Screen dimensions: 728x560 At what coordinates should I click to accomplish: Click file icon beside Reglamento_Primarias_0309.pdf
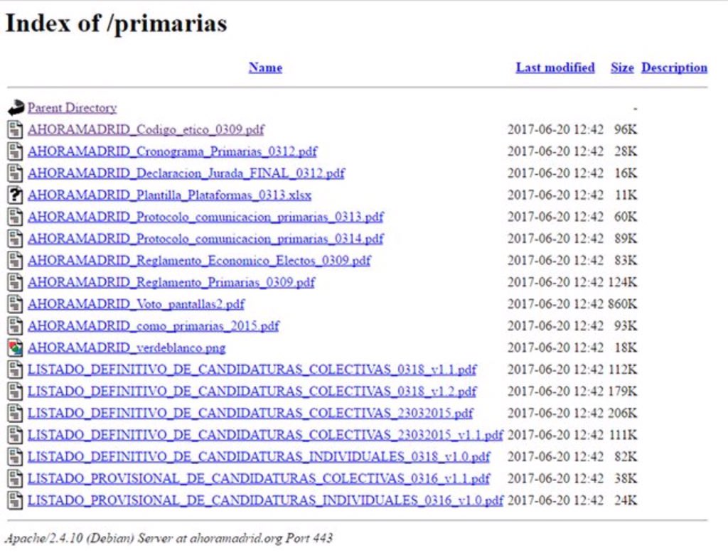[x=15, y=282]
